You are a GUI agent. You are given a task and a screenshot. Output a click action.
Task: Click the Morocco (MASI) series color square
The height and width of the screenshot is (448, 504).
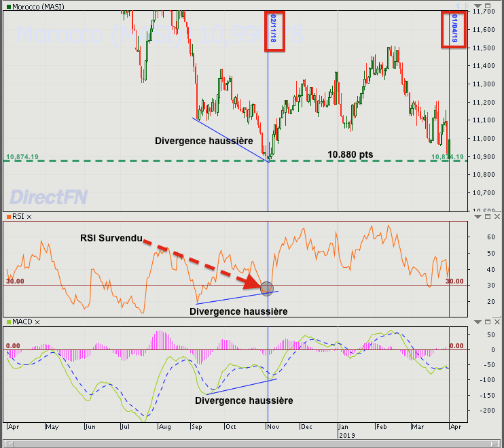8,6
